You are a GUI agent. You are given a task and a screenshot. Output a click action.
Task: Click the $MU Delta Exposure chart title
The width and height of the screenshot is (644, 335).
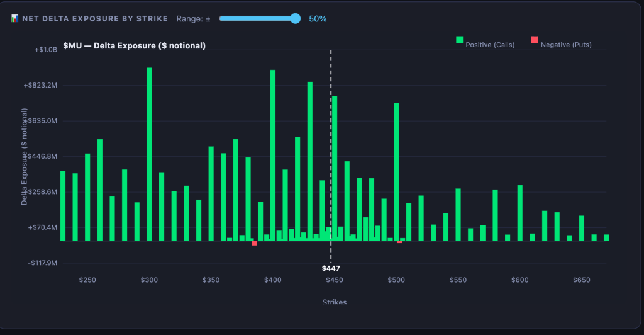(x=134, y=46)
